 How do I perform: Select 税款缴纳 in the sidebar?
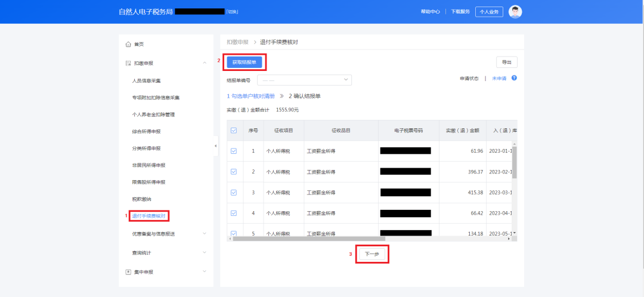click(141, 199)
